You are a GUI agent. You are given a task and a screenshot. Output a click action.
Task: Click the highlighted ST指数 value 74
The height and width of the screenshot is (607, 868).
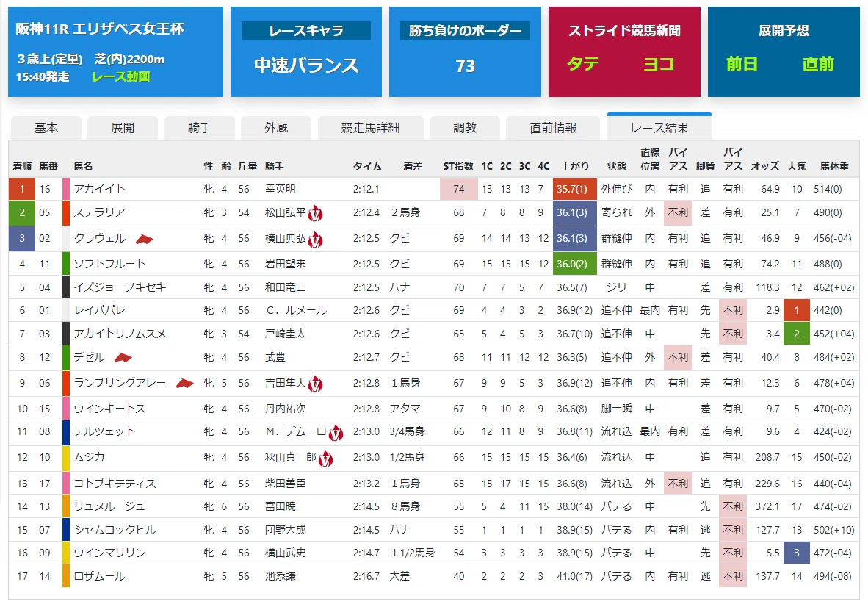[x=459, y=189]
